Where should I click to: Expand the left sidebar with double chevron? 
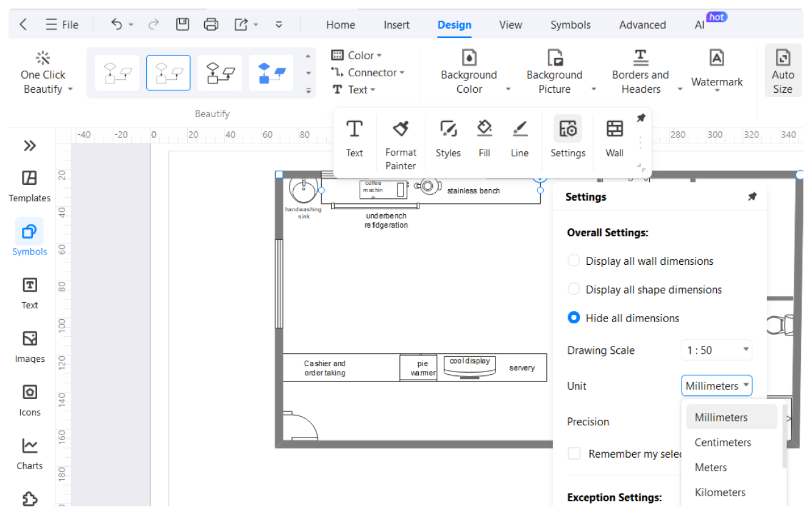tap(30, 146)
